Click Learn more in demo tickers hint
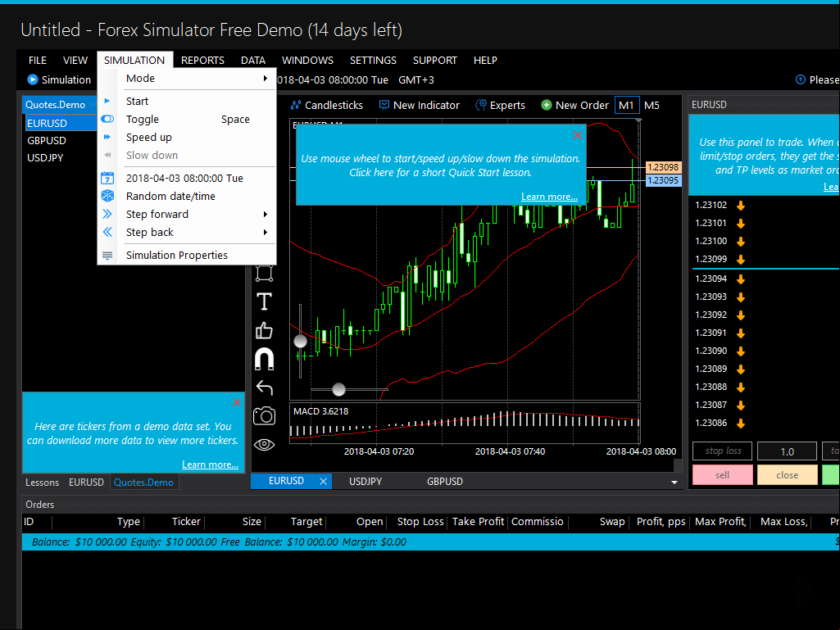The height and width of the screenshot is (630, 840). pyautogui.click(x=210, y=465)
